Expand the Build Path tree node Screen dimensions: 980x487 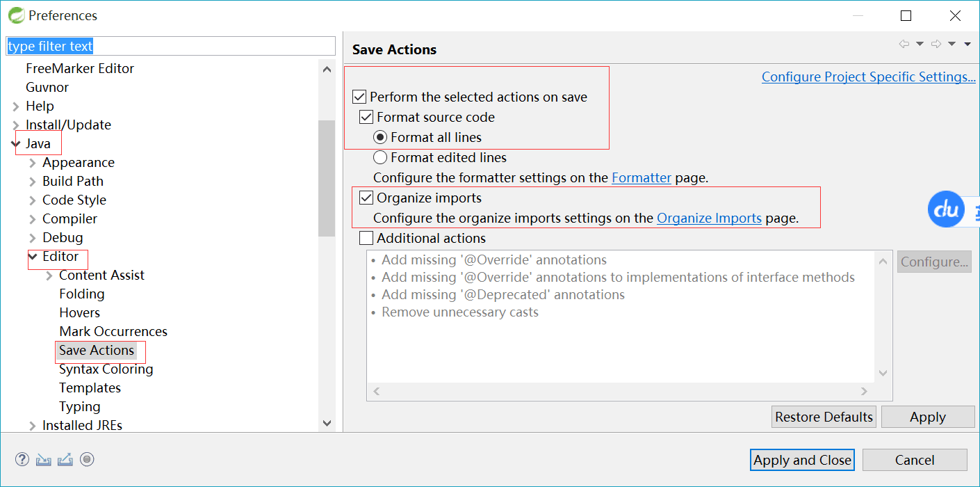(x=33, y=182)
